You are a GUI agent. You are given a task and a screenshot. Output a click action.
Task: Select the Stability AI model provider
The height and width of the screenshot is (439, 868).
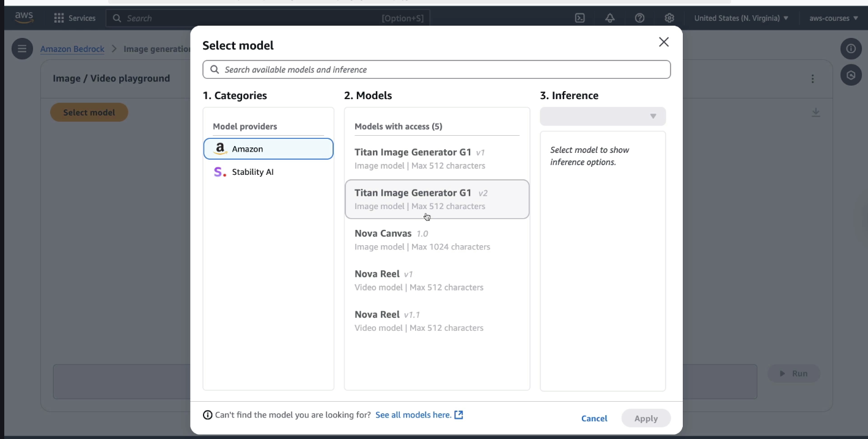(x=268, y=172)
